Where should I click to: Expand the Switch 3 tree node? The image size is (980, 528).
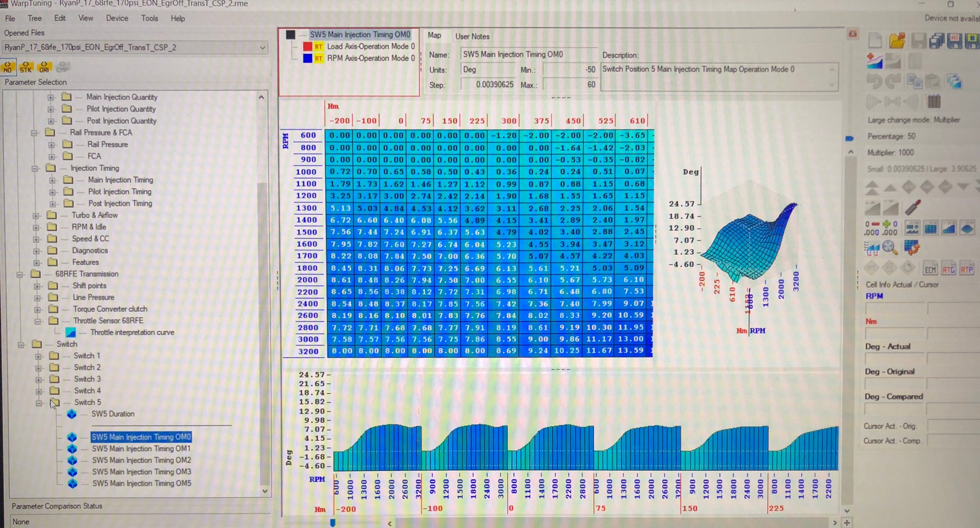click(39, 379)
